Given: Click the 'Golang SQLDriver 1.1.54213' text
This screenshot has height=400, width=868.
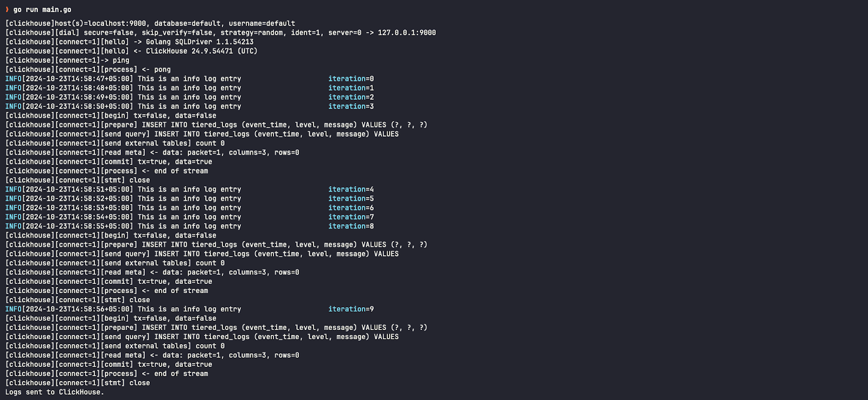Looking at the screenshot, I should coord(200,42).
